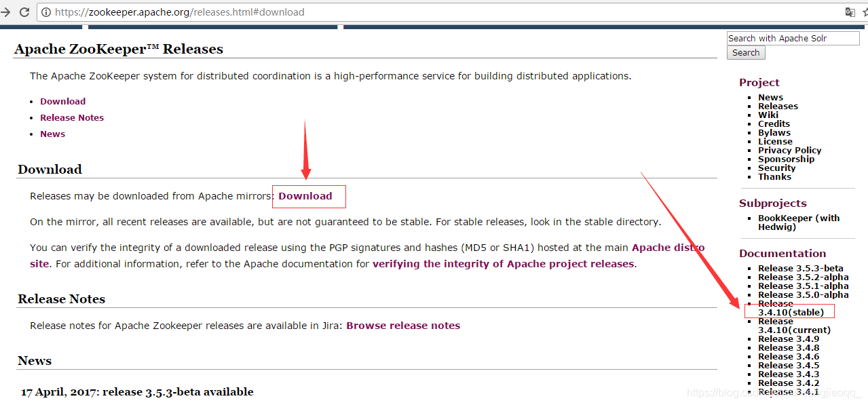Image resolution: width=868 pixels, height=405 pixels.
Task: Open Release 3.5.1-alpha documentation
Action: [x=803, y=286]
